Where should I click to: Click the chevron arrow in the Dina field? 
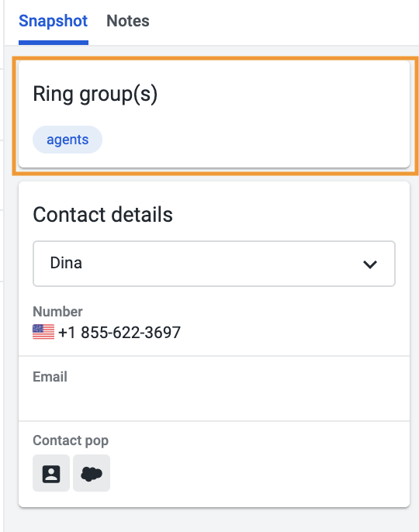point(370,264)
